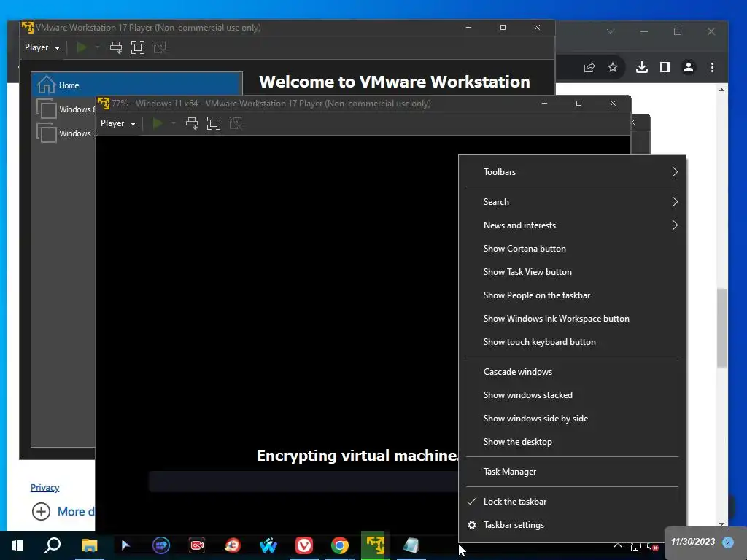The width and height of the screenshot is (747, 560).
Task: Click Unity mode icon in back VMware window
Action: (160, 47)
